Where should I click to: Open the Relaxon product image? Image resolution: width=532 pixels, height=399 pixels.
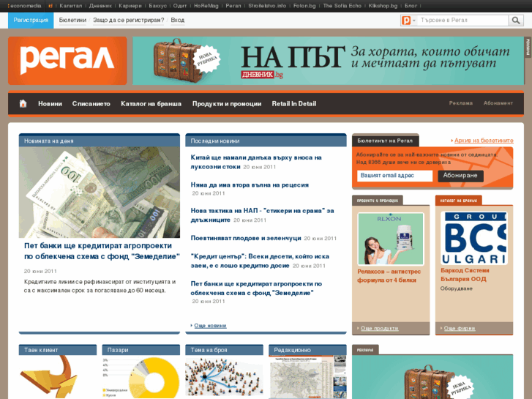391,239
